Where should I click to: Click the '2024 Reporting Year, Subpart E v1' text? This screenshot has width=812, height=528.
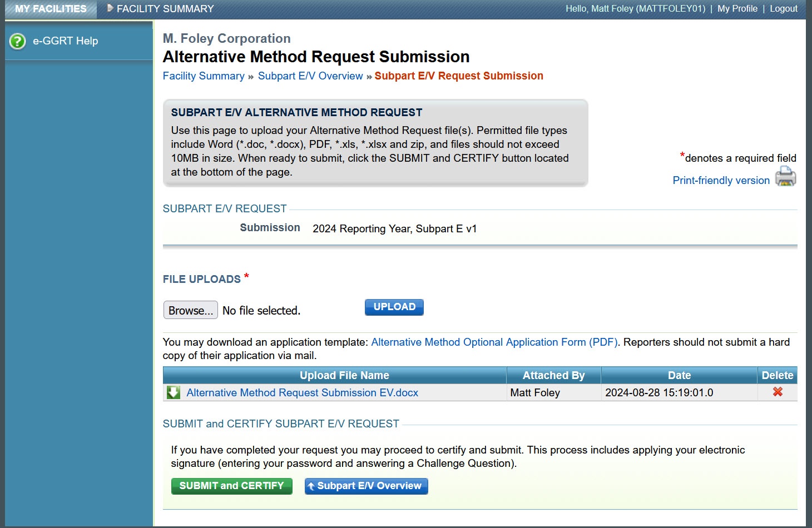tap(395, 228)
